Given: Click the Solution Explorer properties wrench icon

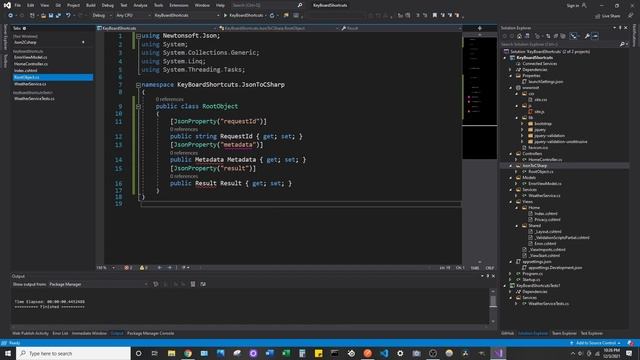Looking at the screenshot, I should pos(587,36).
